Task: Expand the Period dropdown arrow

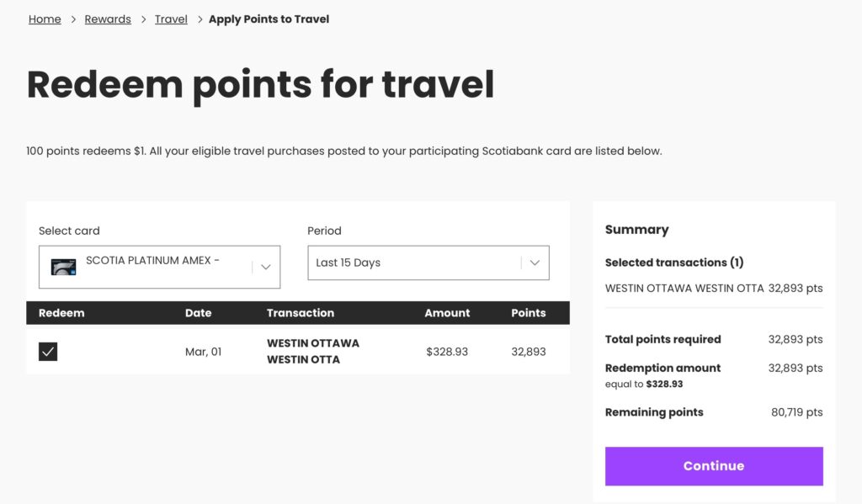Action: (x=534, y=263)
